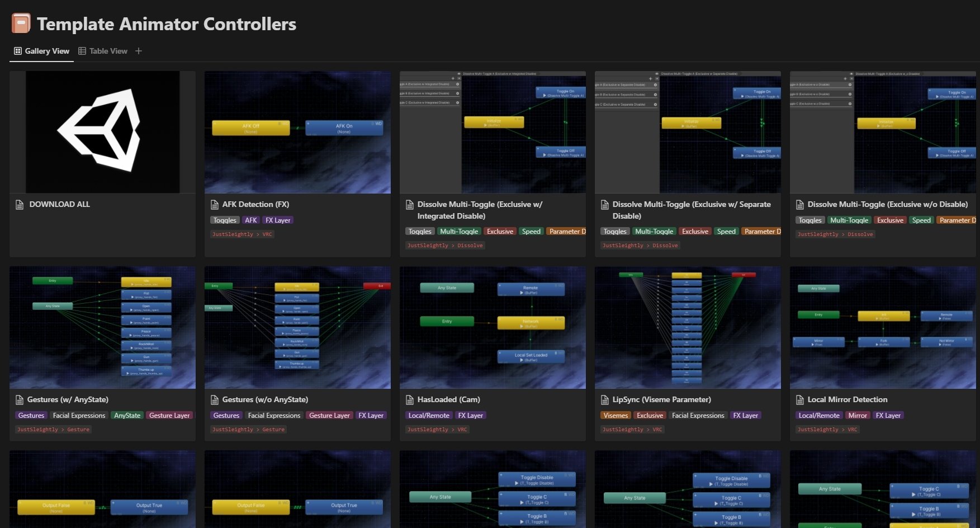Image resolution: width=980 pixels, height=528 pixels.
Task: Click the Mirror tag on Local Mirror Detection
Action: (858, 415)
